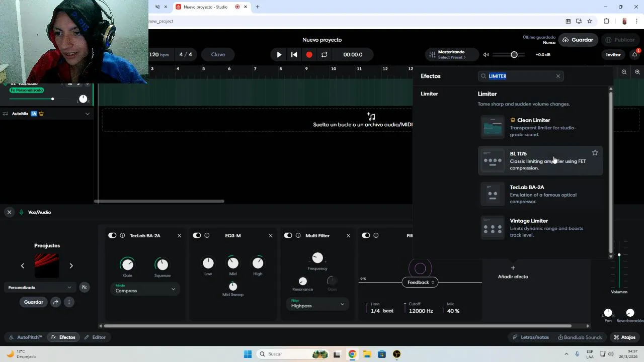Viewport: 644px width, 362px height.
Task: Show info for EQ3-M effect
Action: pos(207,235)
